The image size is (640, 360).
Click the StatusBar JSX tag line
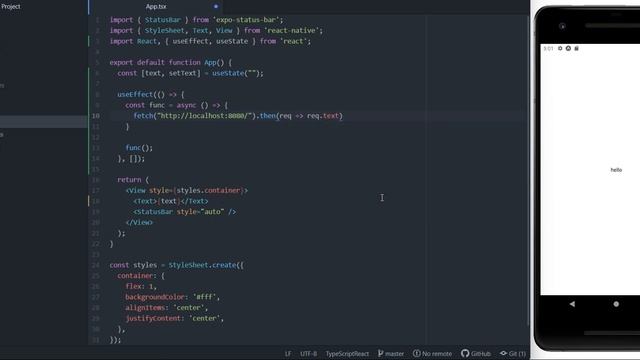(184, 212)
